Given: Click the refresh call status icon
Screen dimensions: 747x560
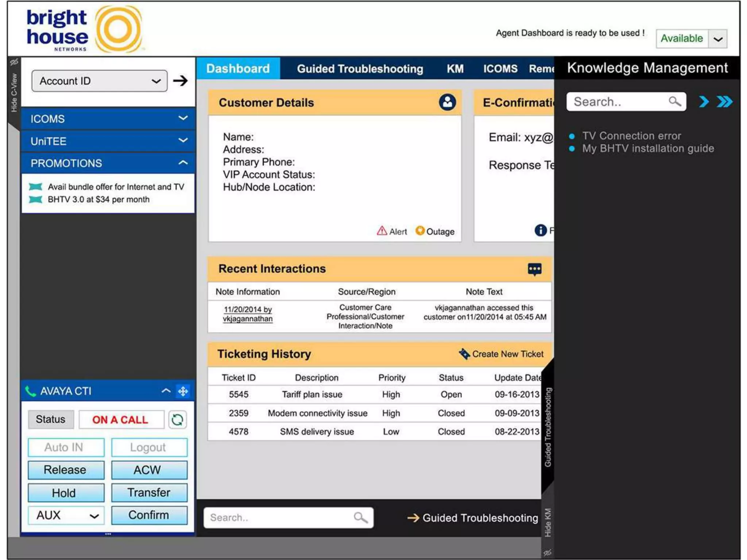Looking at the screenshot, I should point(177,420).
